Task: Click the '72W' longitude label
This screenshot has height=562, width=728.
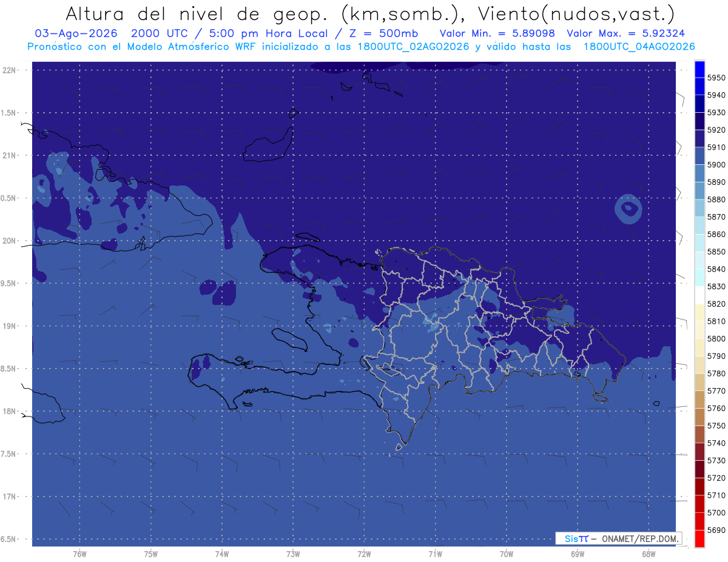Action: (x=364, y=554)
